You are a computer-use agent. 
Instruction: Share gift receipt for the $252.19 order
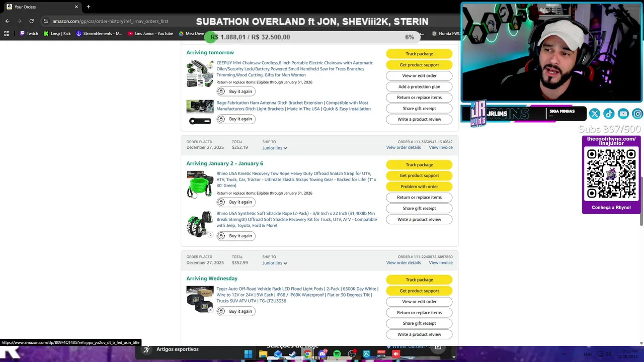[x=419, y=208]
